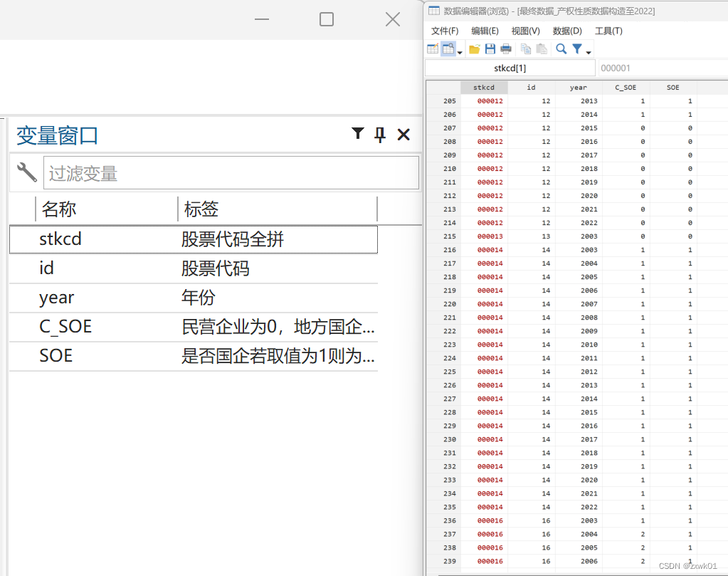The width and height of the screenshot is (728, 576).
Task: Click the label starting 民营企业为0
Action: coord(278,327)
